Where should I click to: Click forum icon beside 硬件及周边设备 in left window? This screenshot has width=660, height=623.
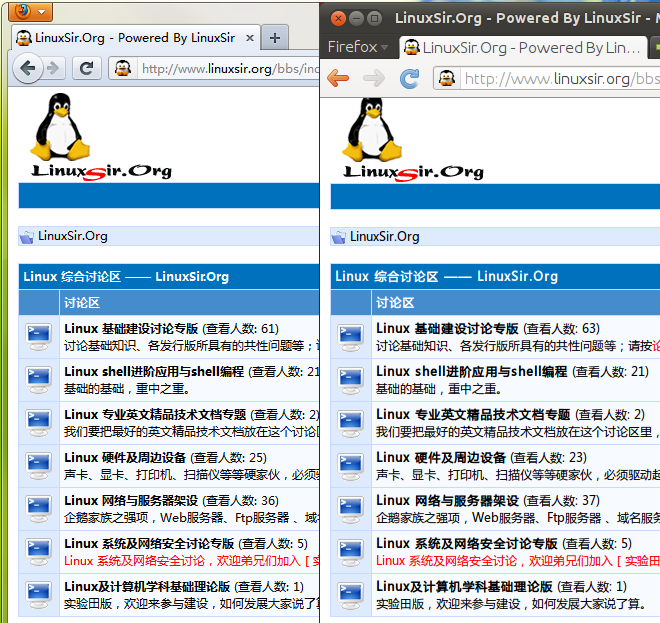pyautogui.click(x=39, y=466)
